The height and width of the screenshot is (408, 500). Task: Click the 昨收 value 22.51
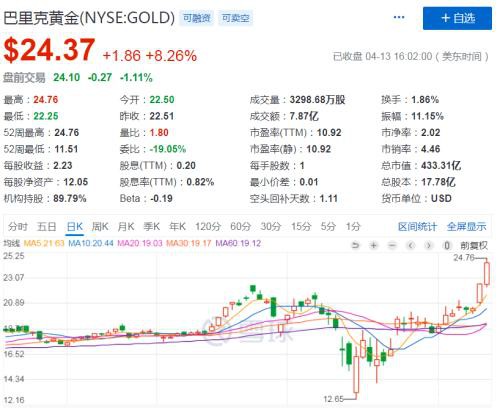tap(162, 116)
